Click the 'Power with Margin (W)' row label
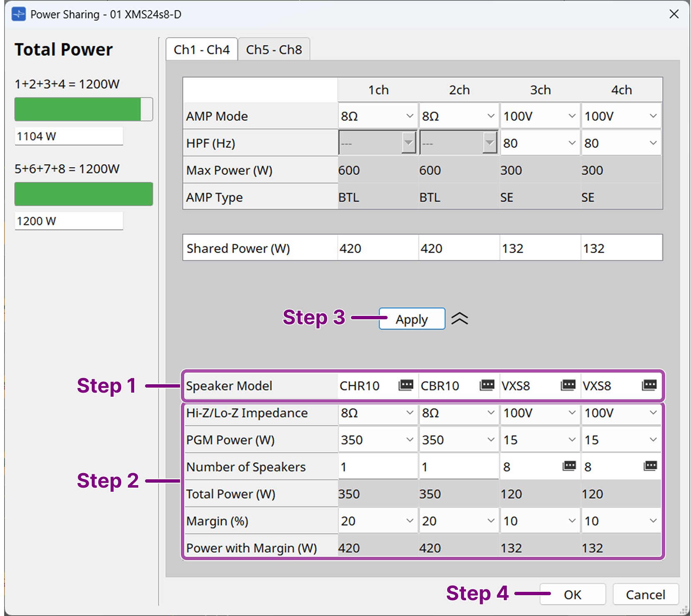The image size is (691, 616). pos(251,548)
